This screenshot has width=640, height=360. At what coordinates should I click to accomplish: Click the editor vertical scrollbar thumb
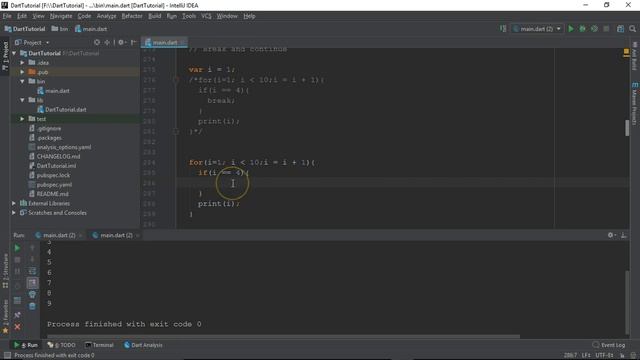tap(627, 128)
